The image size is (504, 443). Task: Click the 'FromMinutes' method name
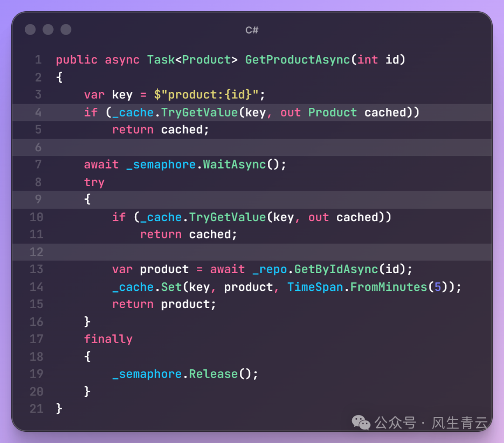tap(388, 287)
